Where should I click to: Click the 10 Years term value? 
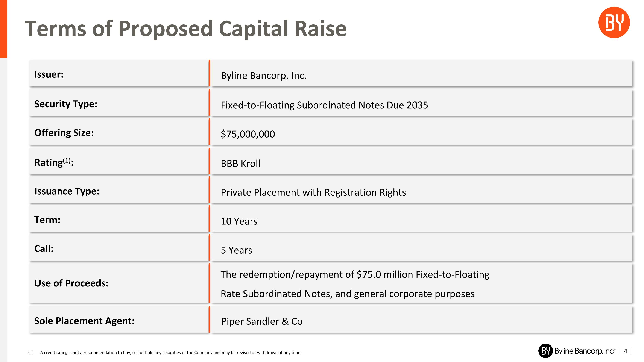(239, 221)
